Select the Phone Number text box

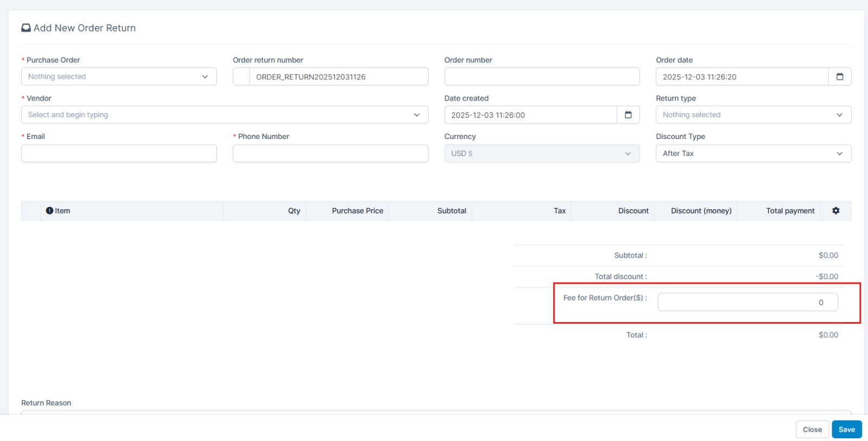(x=330, y=153)
